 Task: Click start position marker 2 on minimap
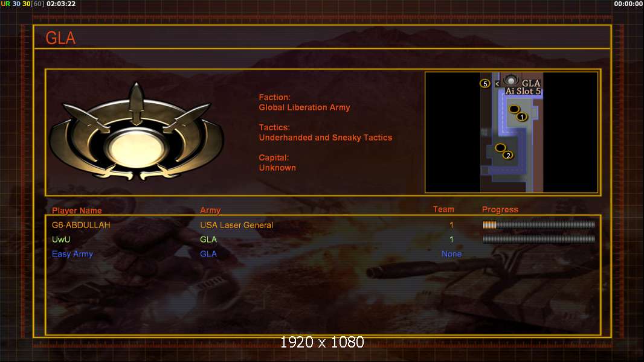[508, 156]
